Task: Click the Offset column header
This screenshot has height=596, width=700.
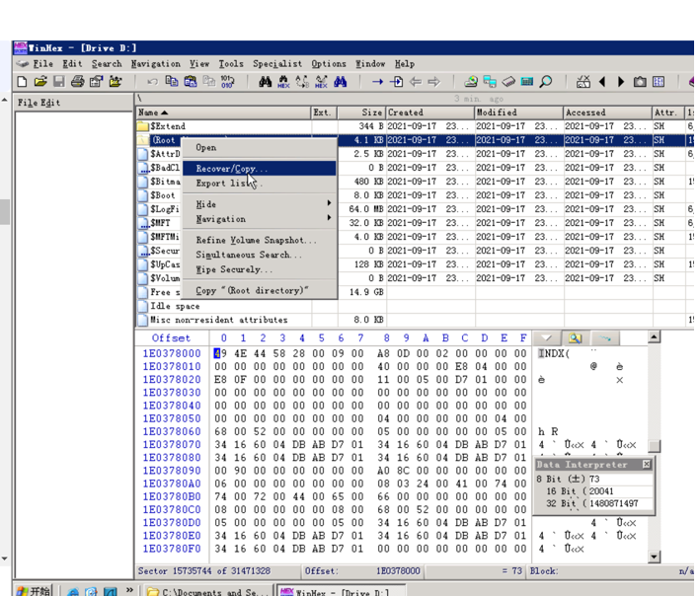Action: pos(171,337)
